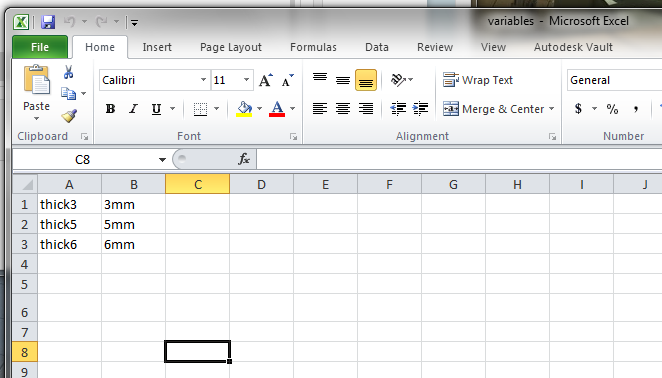This screenshot has width=662, height=378.
Task: Open the Orientation text rotation button
Action: click(402, 80)
